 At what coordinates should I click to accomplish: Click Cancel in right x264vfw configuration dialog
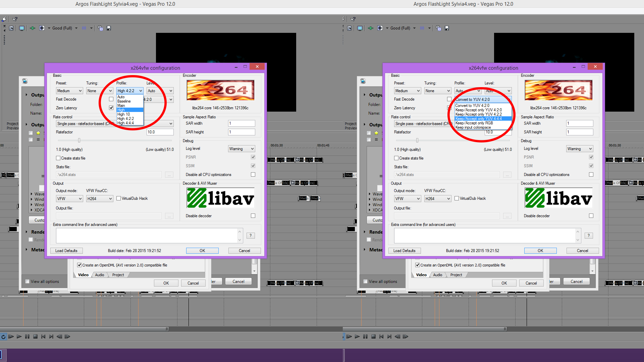[x=582, y=251]
